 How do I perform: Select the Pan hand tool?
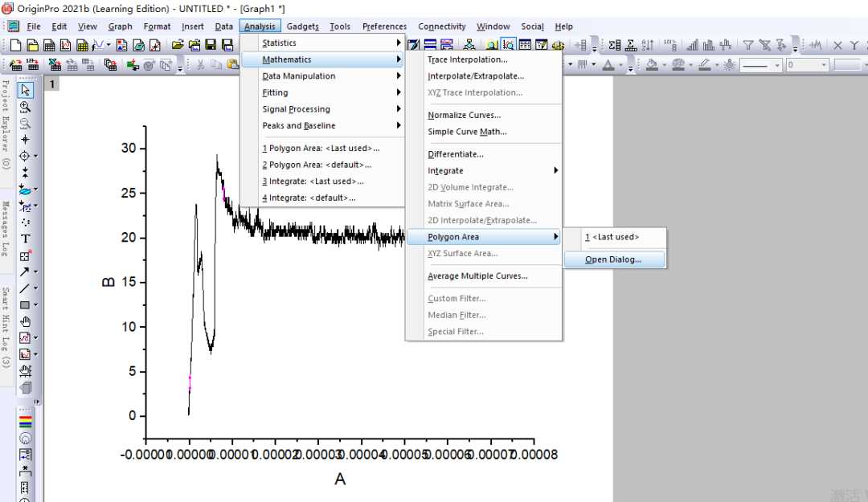coord(26,321)
